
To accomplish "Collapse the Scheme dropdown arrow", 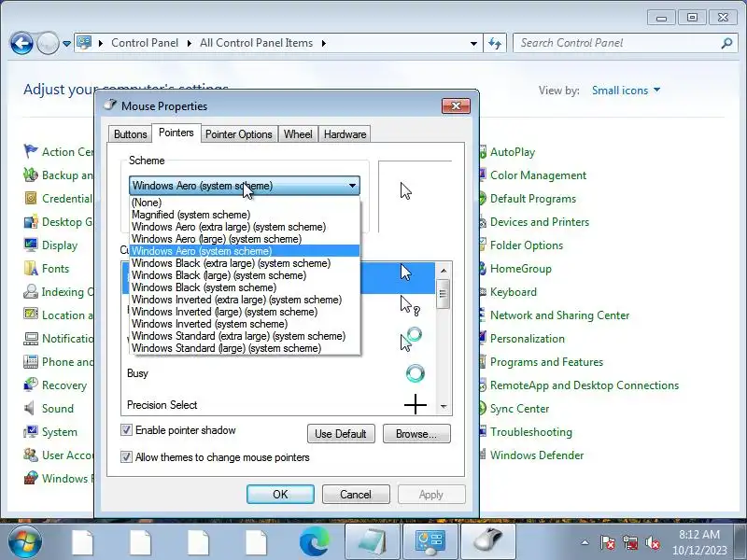I will [x=352, y=186].
